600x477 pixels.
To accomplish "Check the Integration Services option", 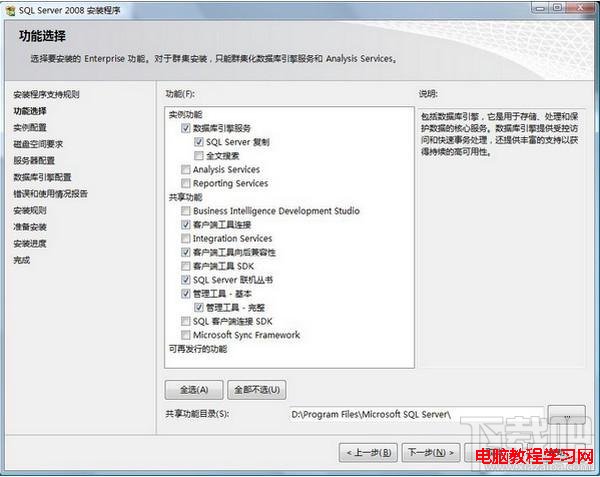I will coord(186,238).
